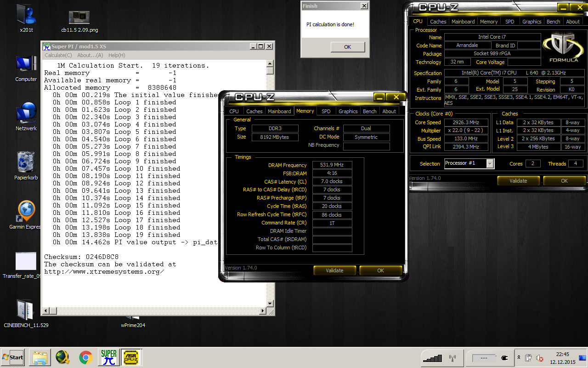This screenshot has height=368, width=588.
Task: Open File Explorer from the taskbar
Action: tap(40, 357)
